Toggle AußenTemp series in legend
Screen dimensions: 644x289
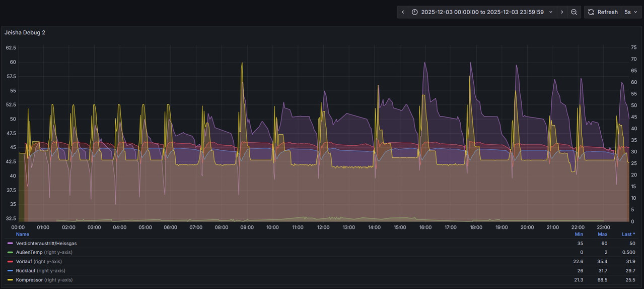[29, 252]
